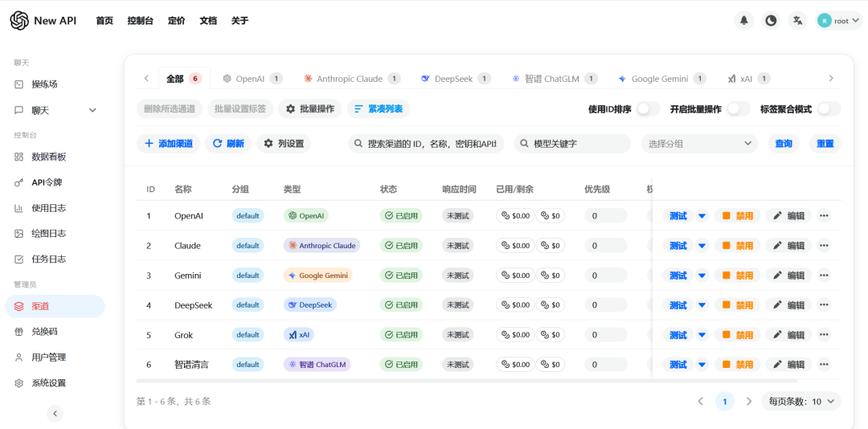
Task: Click the 添加渠道 button
Action: click(169, 144)
